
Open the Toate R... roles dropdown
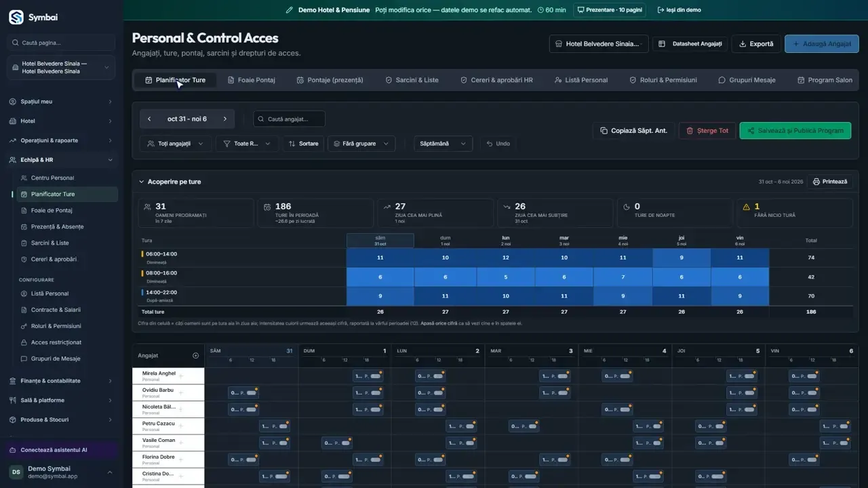247,144
